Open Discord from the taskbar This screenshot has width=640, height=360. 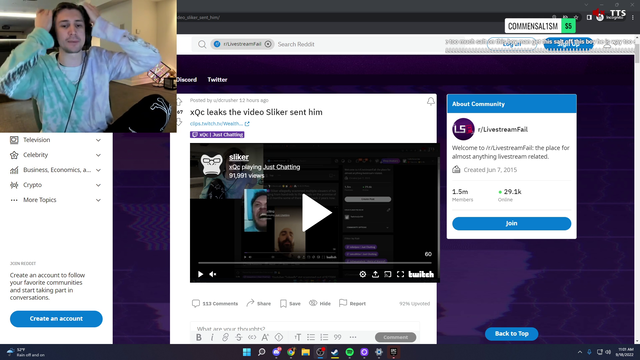(276, 352)
